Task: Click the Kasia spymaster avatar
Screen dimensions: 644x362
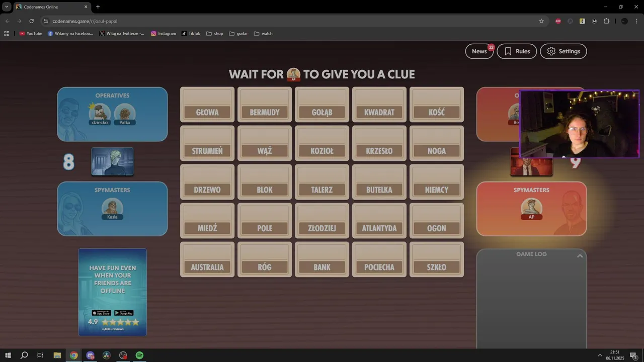Action: pos(112,209)
